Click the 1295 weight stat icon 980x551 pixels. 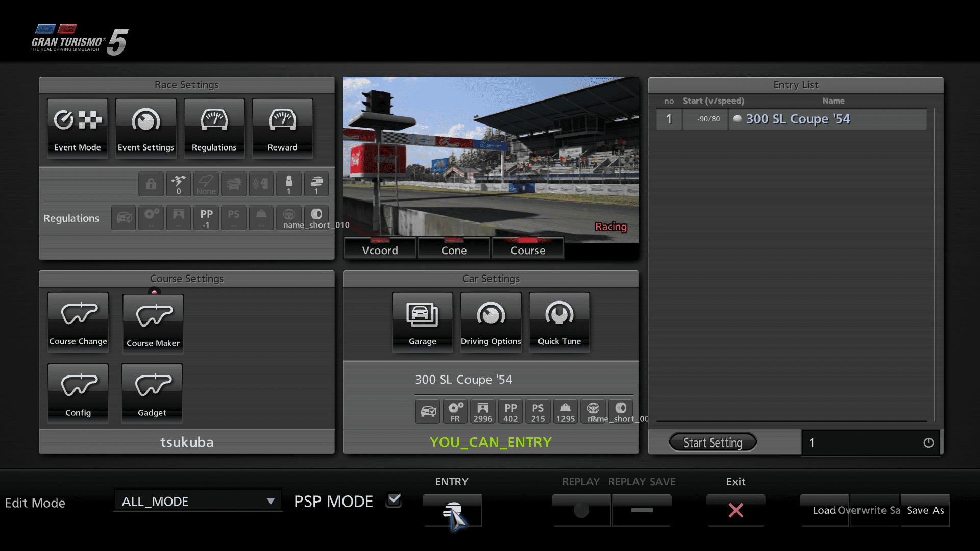566,412
